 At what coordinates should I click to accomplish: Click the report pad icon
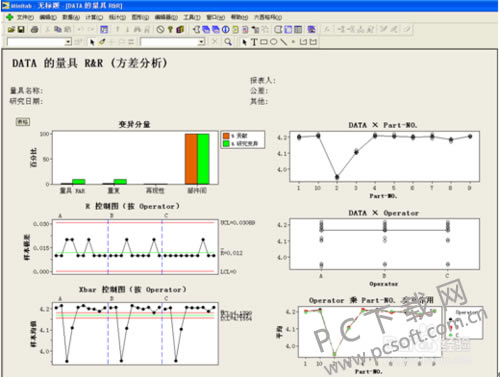pyautogui.click(x=245, y=30)
